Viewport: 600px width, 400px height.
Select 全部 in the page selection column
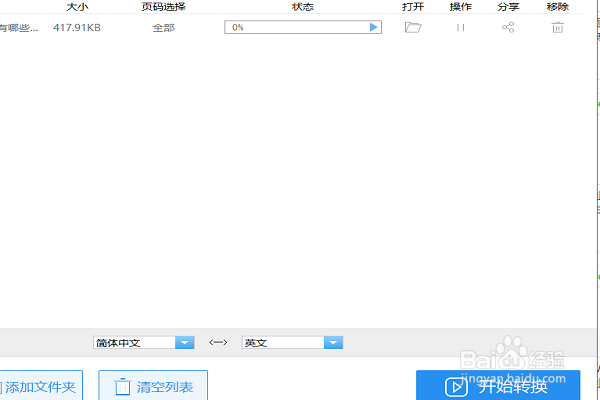[x=164, y=28]
